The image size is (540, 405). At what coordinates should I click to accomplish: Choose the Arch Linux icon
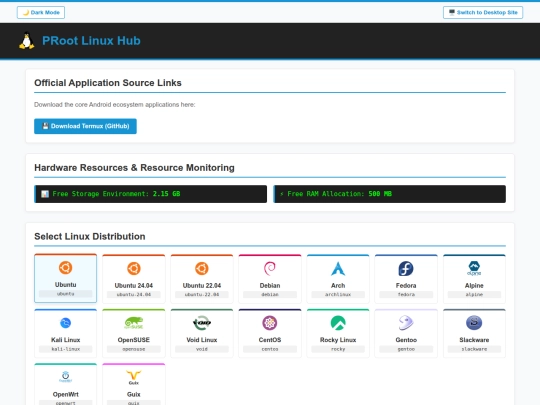(x=338, y=269)
